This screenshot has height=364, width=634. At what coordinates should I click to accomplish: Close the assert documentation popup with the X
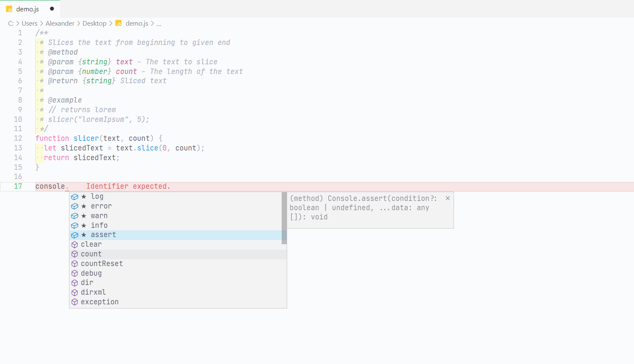pyautogui.click(x=447, y=198)
